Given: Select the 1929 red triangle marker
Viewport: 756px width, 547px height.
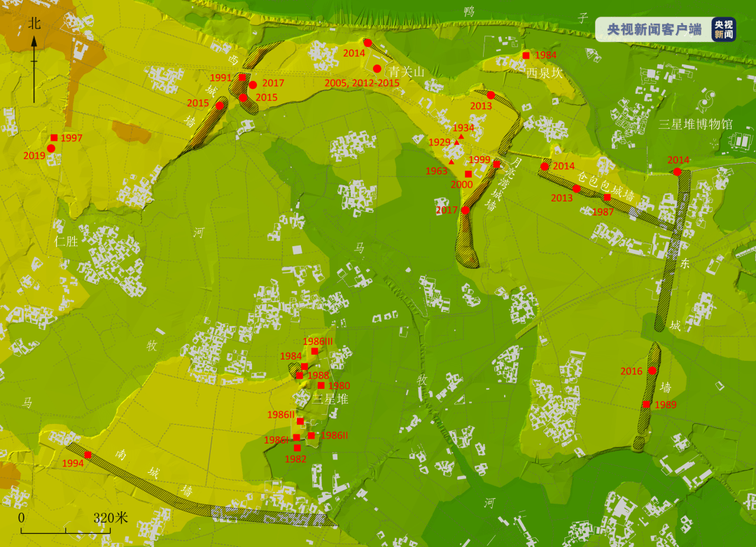Looking at the screenshot, I should [457, 143].
